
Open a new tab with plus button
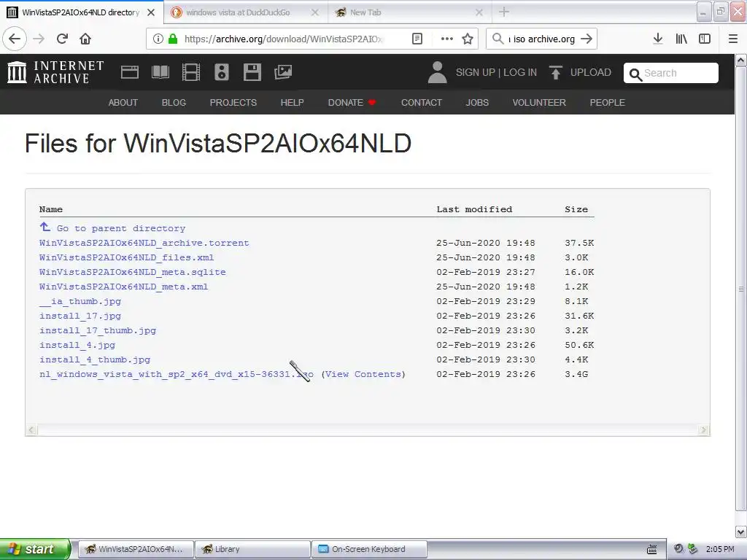point(504,12)
